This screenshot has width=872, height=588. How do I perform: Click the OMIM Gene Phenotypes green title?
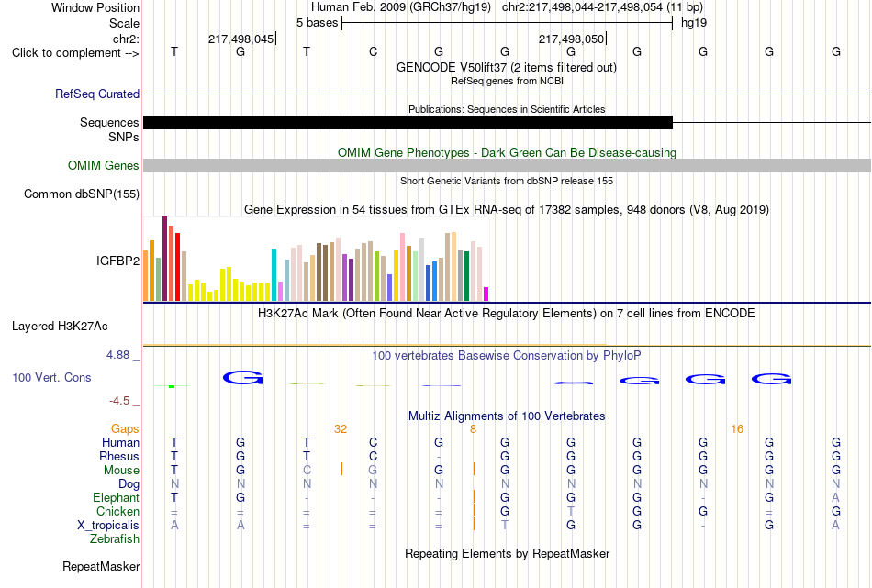coord(507,153)
